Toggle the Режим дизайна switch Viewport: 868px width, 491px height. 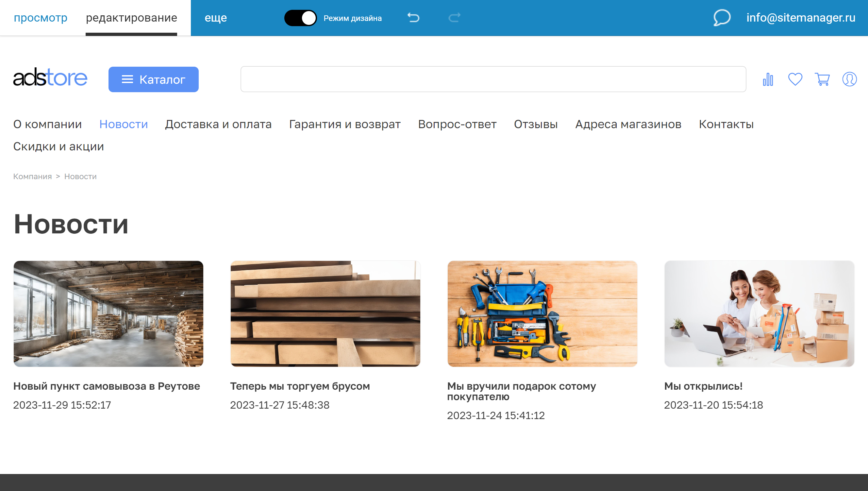point(300,18)
